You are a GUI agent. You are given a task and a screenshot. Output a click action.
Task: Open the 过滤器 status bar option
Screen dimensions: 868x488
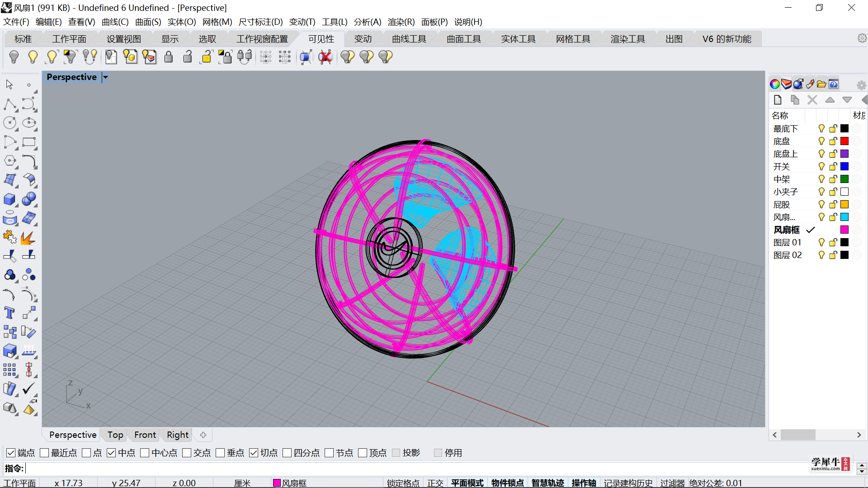(x=672, y=483)
